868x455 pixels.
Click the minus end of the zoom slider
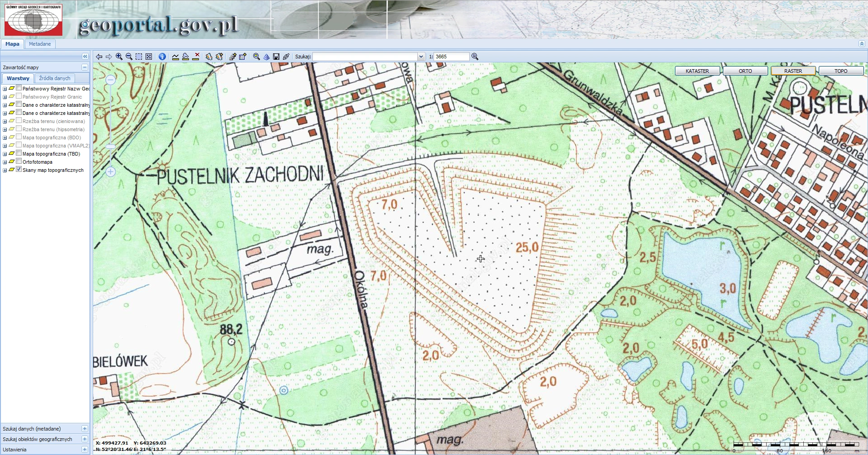pyautogui.click(x=110, y=80)
